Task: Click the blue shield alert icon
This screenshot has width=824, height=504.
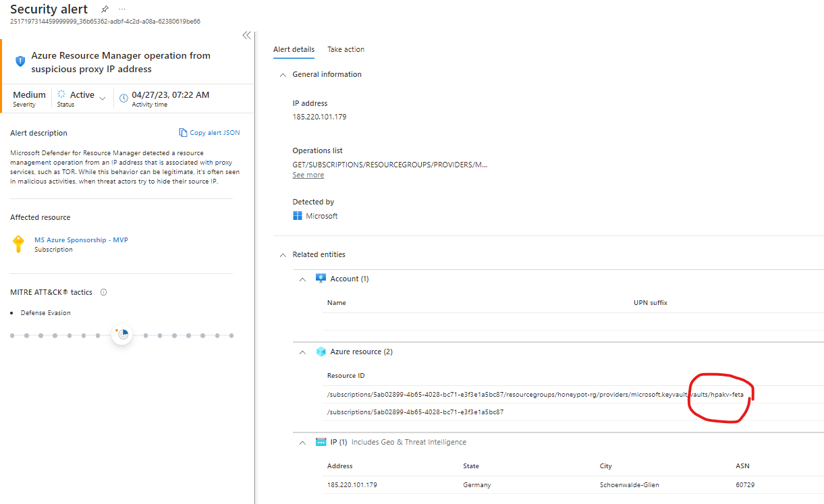Action: (20, 61)
